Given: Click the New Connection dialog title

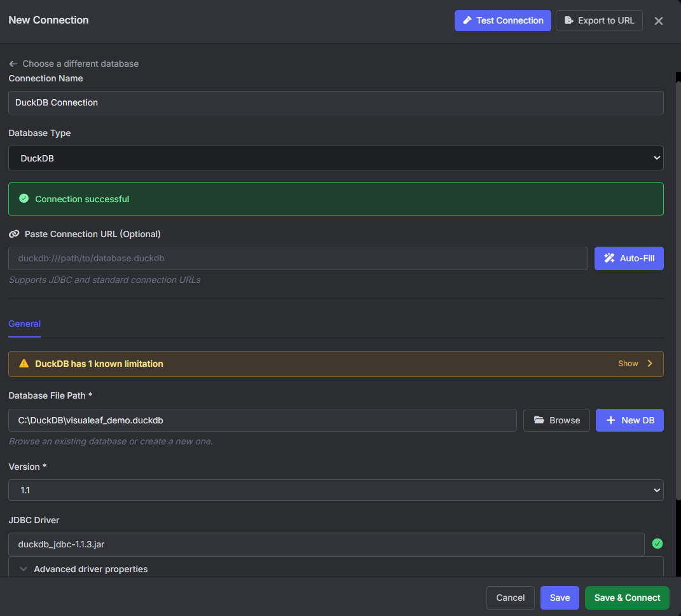Looking at the screenshot, I should point(48,20).
